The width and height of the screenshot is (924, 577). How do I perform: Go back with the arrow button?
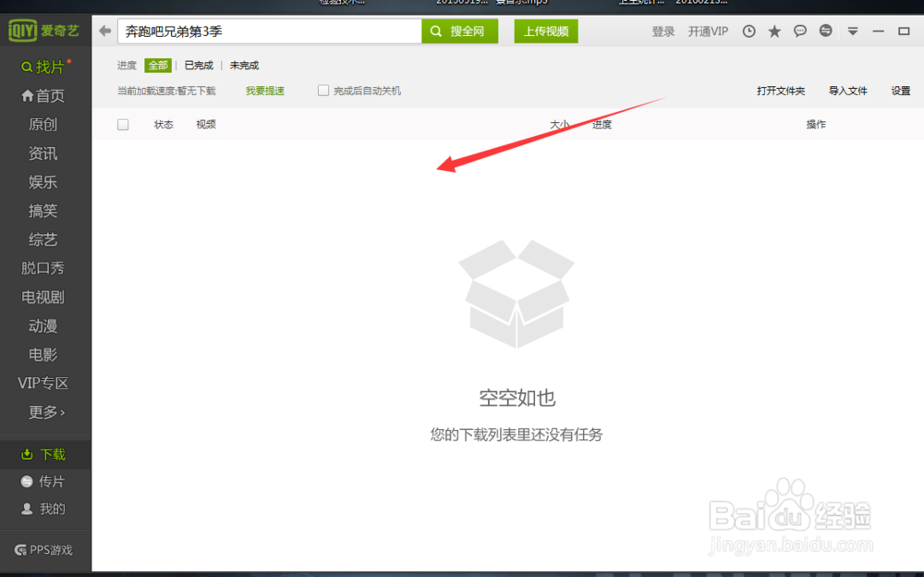tap(105, 31)
